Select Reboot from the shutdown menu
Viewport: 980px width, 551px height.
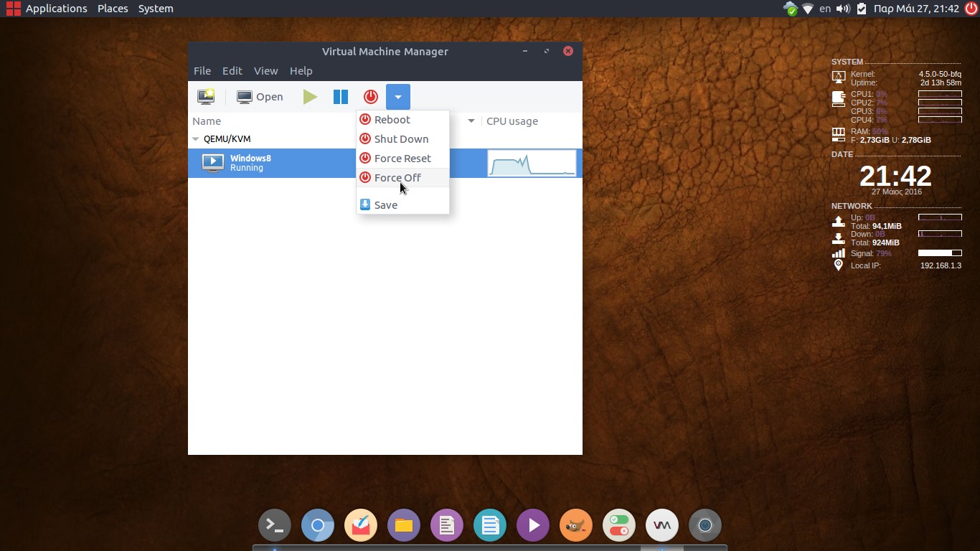392,120
